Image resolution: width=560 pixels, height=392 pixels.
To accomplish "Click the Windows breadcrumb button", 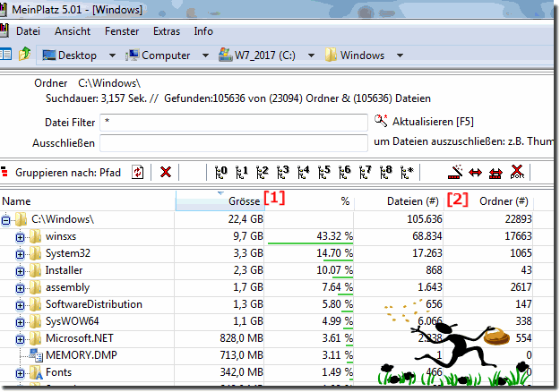I will [x=355, y=55].
